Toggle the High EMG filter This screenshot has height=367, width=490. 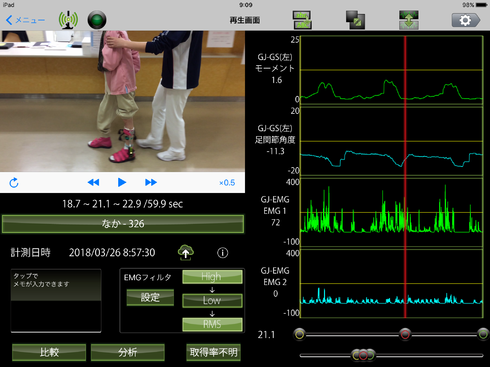[212, 277]
